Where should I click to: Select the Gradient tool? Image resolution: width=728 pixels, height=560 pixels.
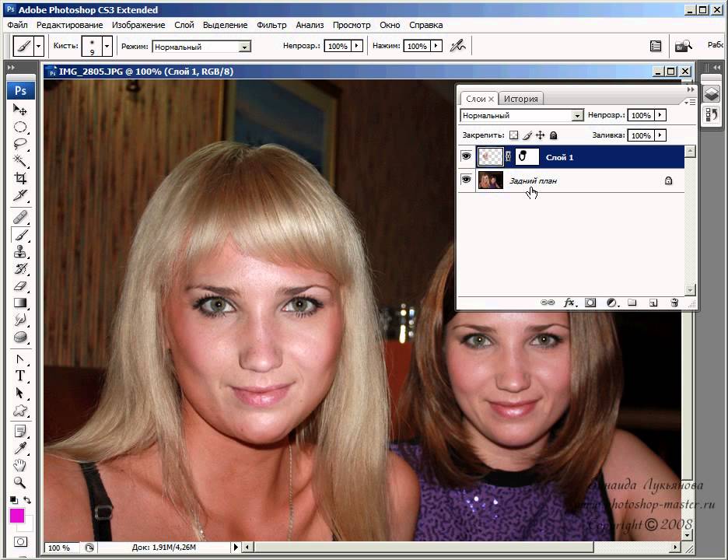coord(20,303)
